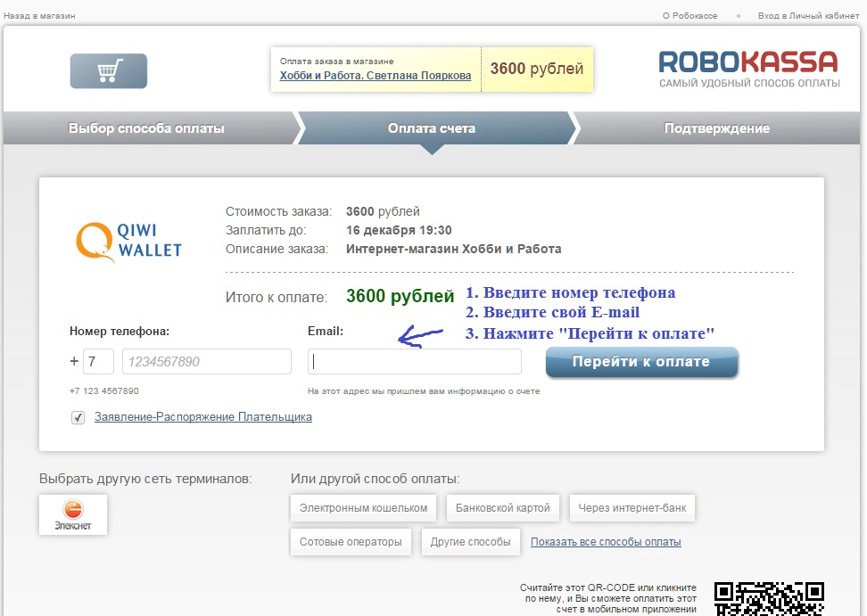Viewport: 867px width, 616px height.
Task: Click the shopping cart icon button
Action: 109,71
